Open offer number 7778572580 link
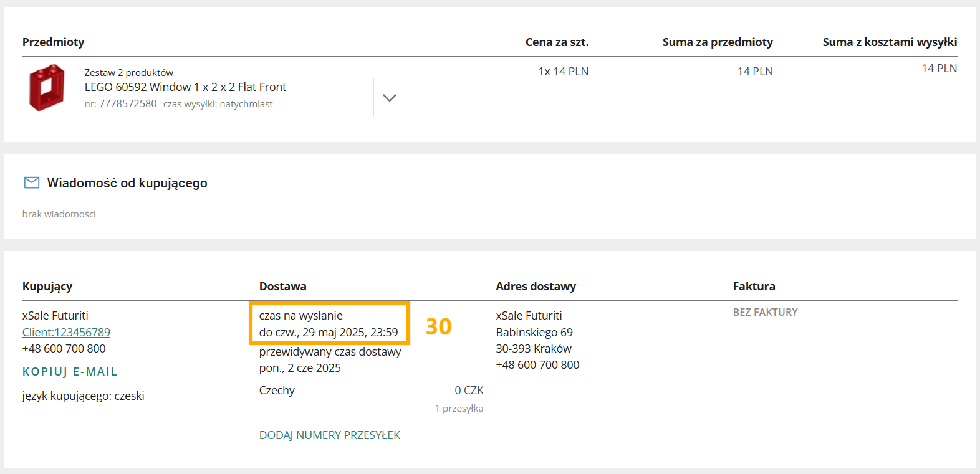Screen dimensions: 980x474 point(128,104)
